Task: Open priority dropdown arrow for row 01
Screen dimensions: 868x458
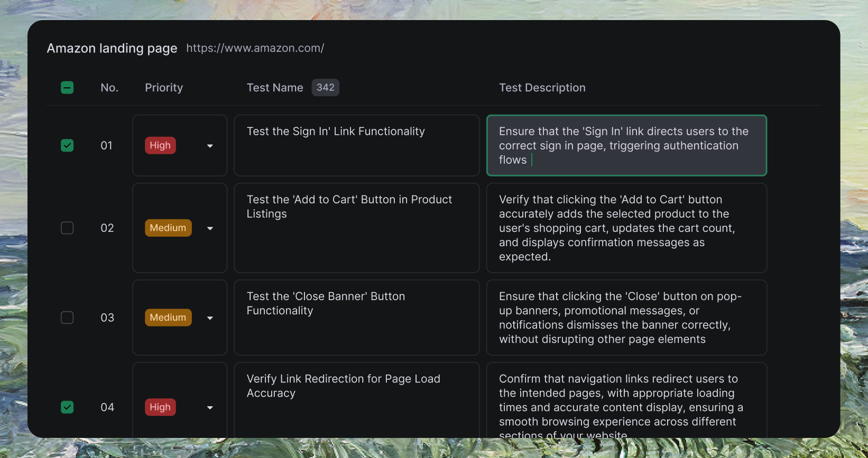Action: [x=210, y=146]
